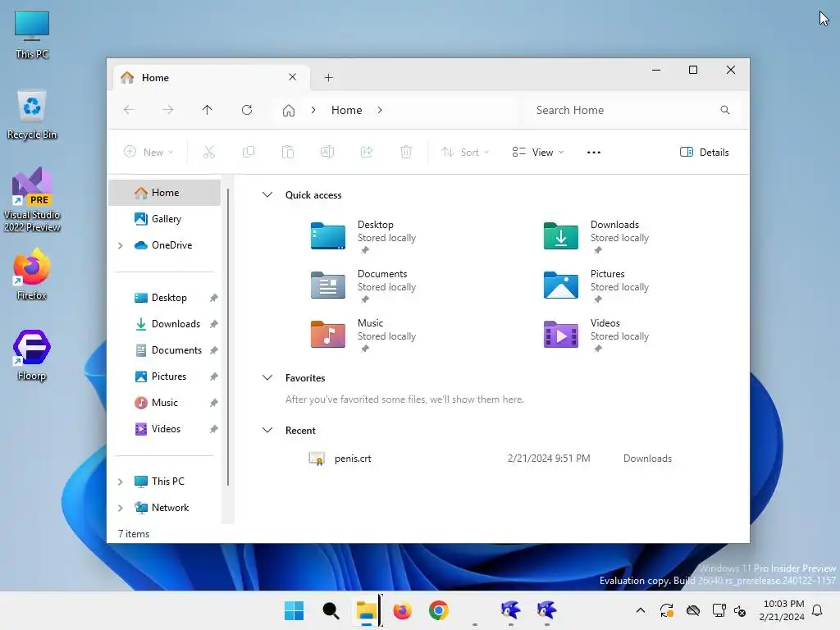This screenshot has height=630, width=840.
Task: Click Home breadcrumb in address bar
Action: 347,110
